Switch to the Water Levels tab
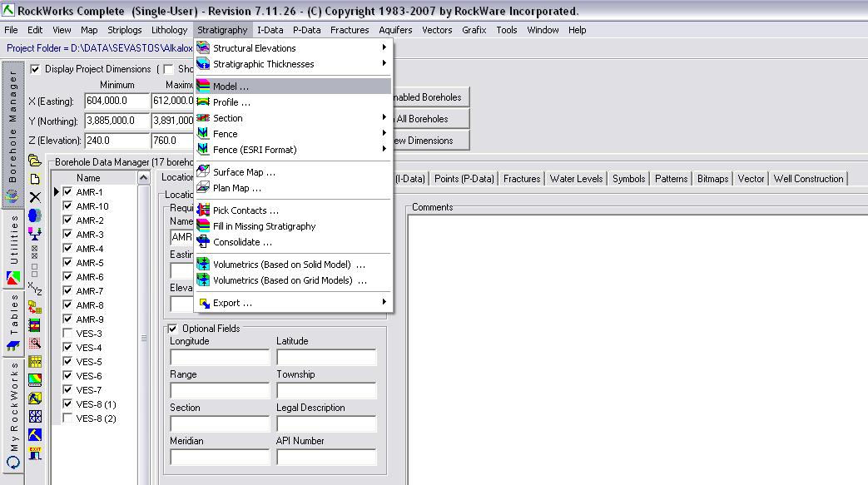The width and height of the screenshot is (868, 485). coord(576,178)
